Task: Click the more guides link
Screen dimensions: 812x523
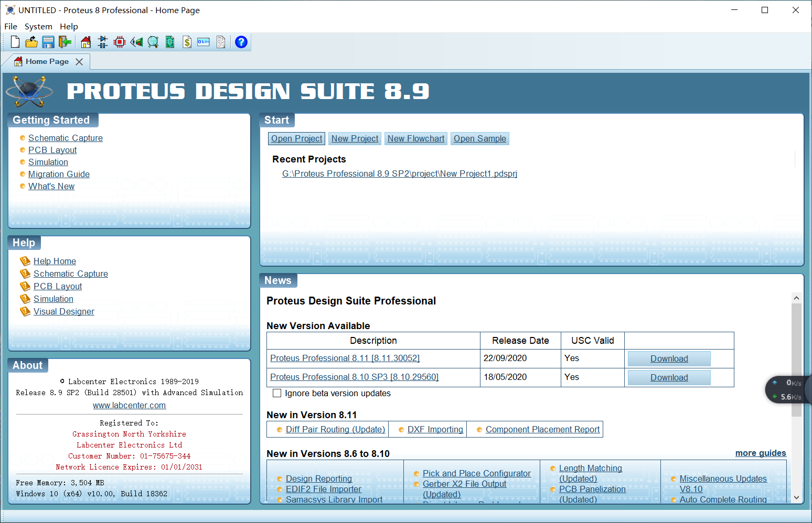Action: 761,453
